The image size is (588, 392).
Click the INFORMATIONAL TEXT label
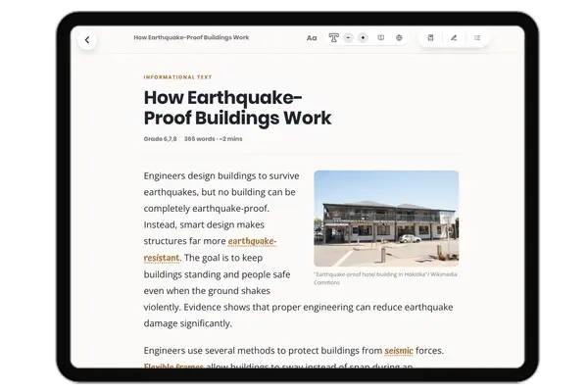177,76
